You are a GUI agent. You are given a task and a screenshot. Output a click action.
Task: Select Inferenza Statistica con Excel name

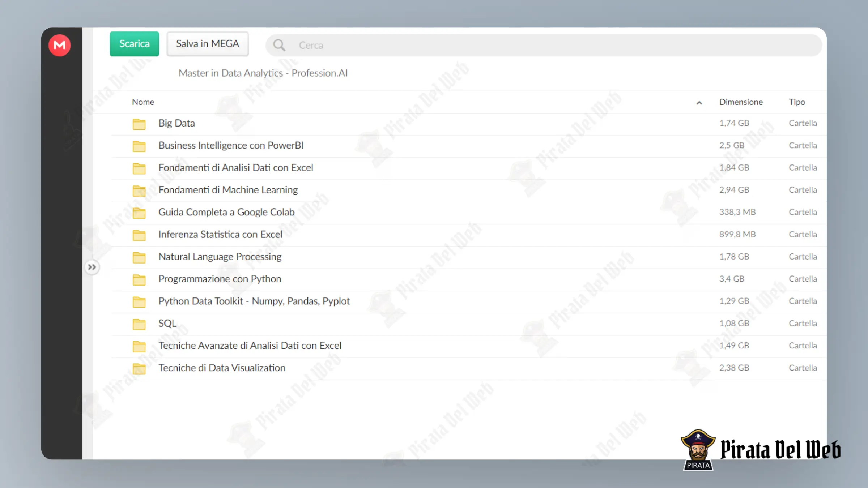[220, 234]
